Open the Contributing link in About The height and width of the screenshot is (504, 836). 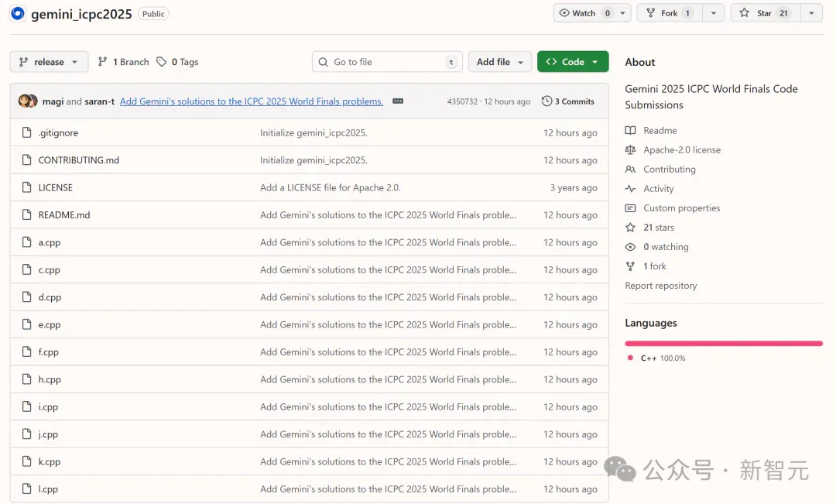pyautogui.click(x=669, y=169)
